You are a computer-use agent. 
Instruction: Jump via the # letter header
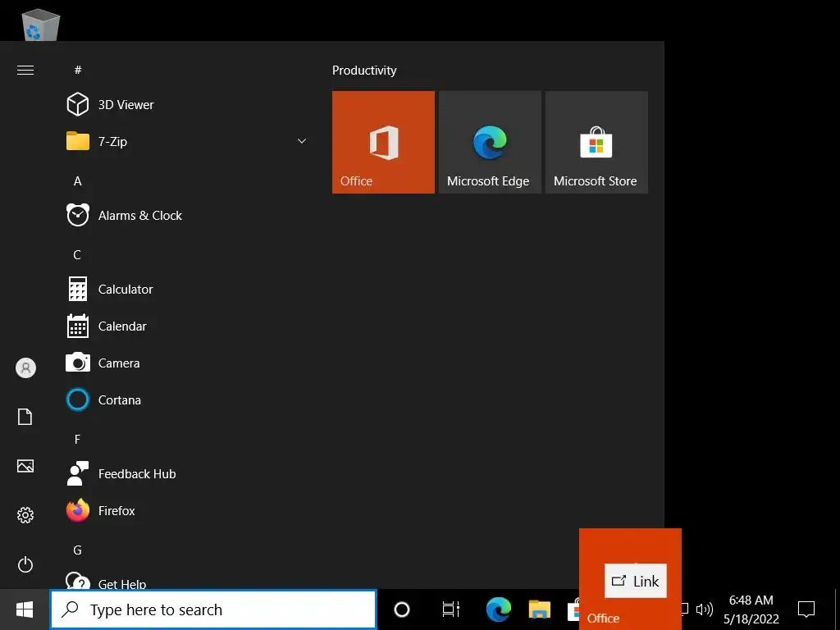click(x=78, y=70)
